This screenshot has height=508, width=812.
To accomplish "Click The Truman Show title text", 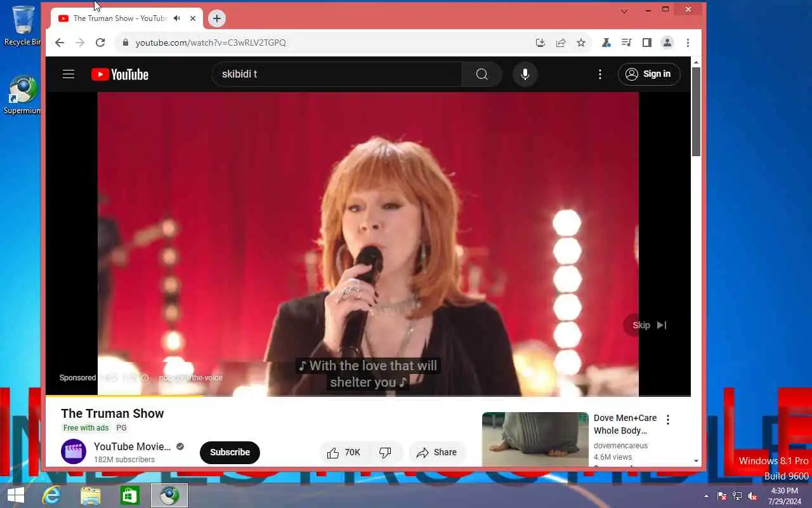I will point(112,413).
